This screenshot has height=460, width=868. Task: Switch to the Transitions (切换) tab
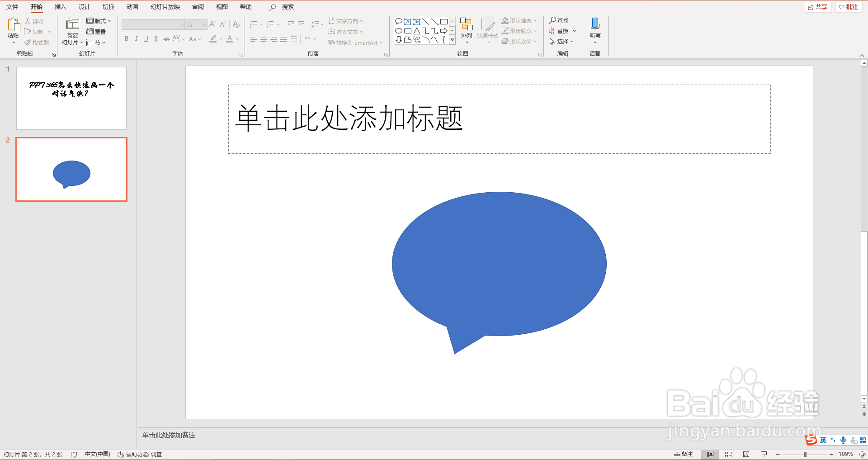(x=108, y=7)
